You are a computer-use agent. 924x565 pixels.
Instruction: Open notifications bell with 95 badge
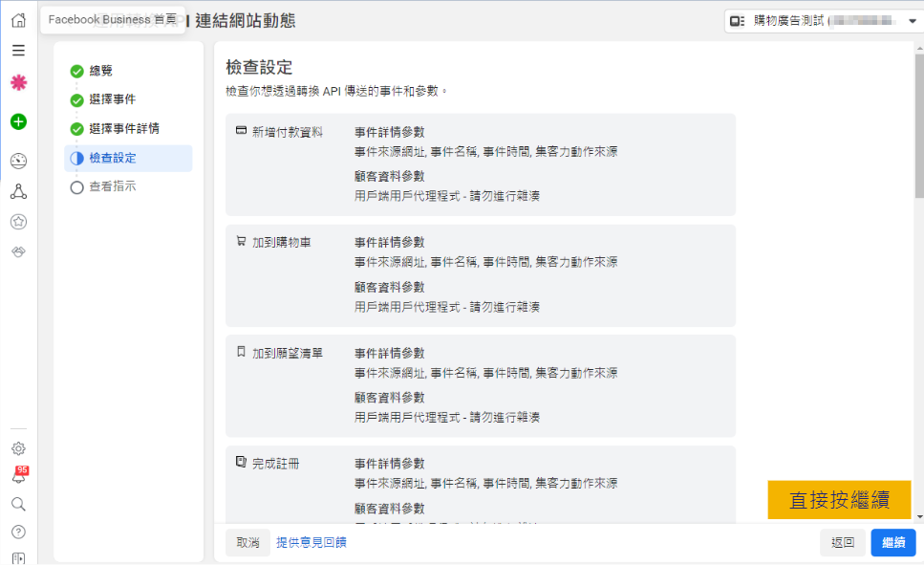[x=18, y=476]
